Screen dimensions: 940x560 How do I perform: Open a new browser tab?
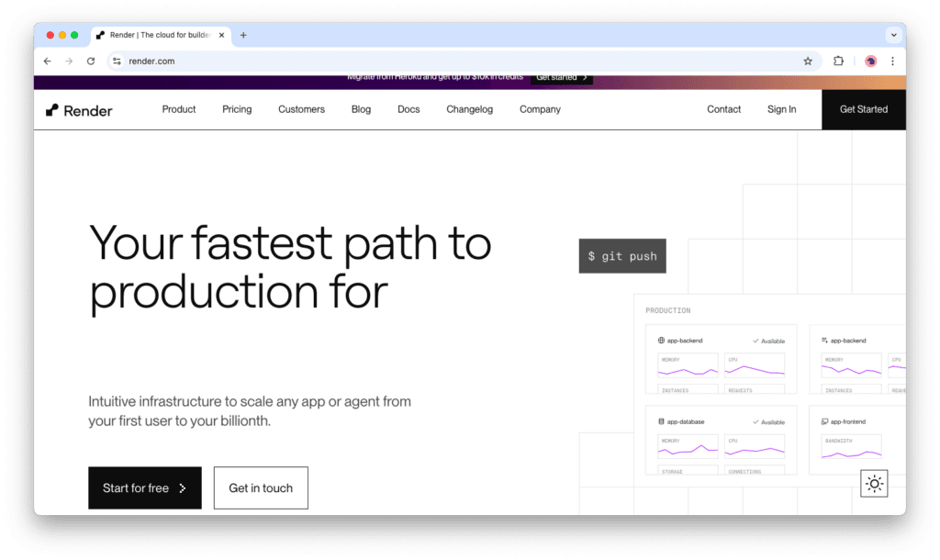tap(243, 36)
